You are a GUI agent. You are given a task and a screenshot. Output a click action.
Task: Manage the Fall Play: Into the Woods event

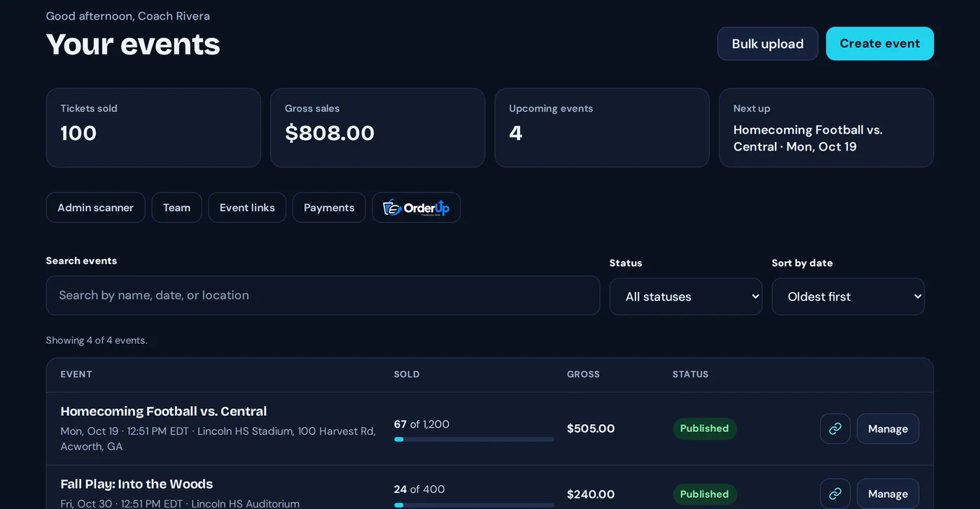[888, 494]
